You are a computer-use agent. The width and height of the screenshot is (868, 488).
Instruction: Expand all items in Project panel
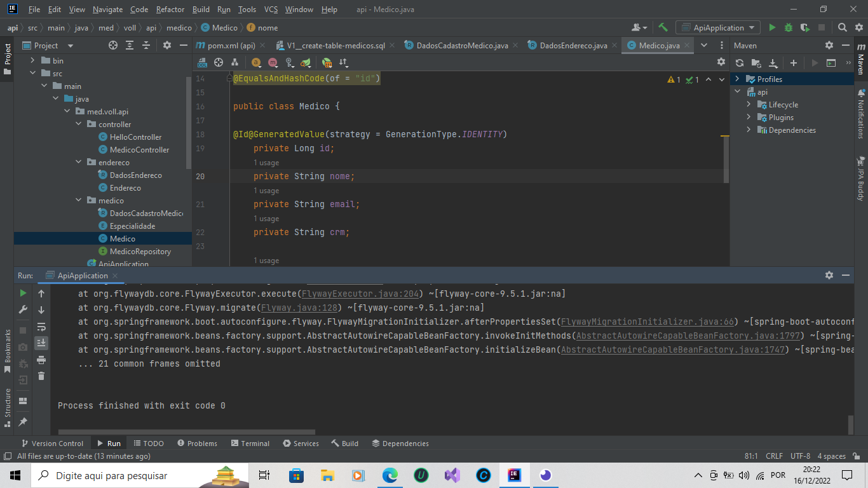tap(130, 45)
